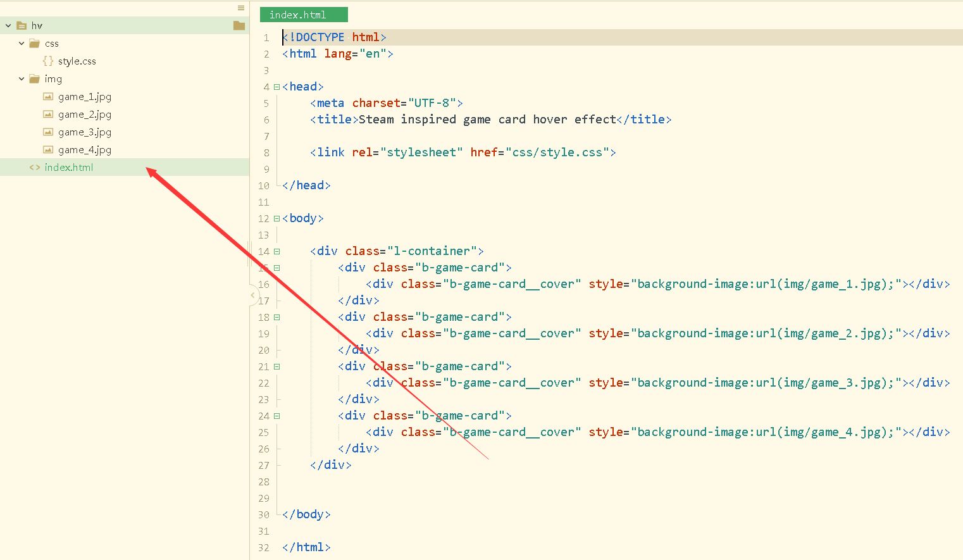Fold the body block at line 12
The image size is (963, 560).
tap(276, 218)
